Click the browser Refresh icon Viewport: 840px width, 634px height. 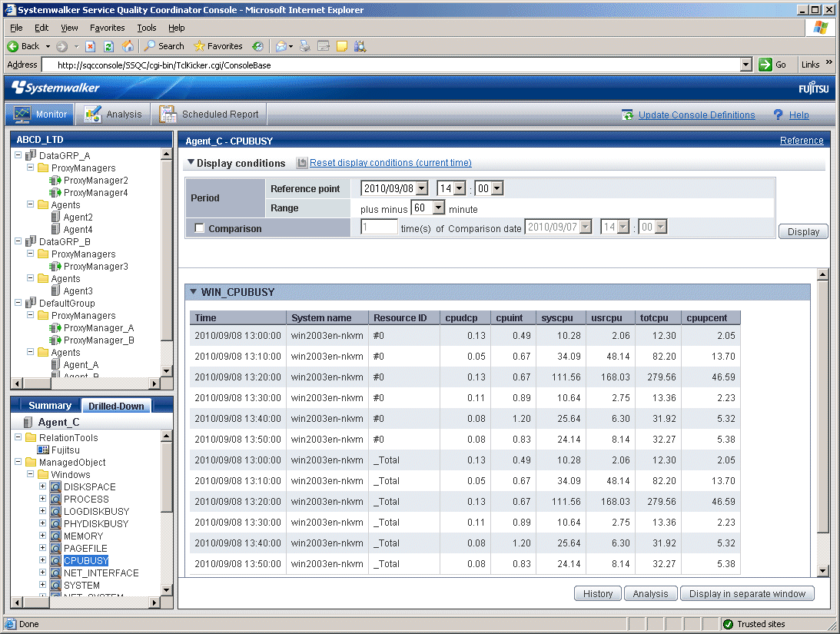(109, 47)
